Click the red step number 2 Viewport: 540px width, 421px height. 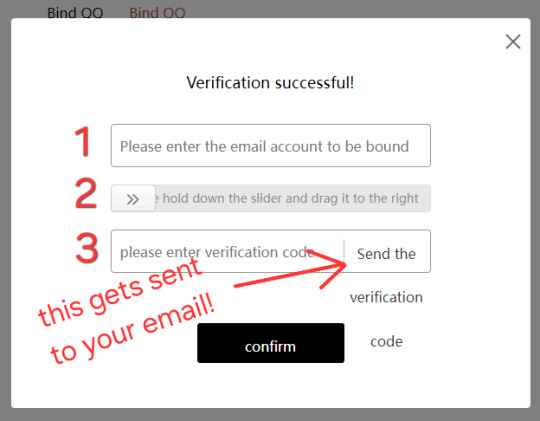click(x=86, y=193)
